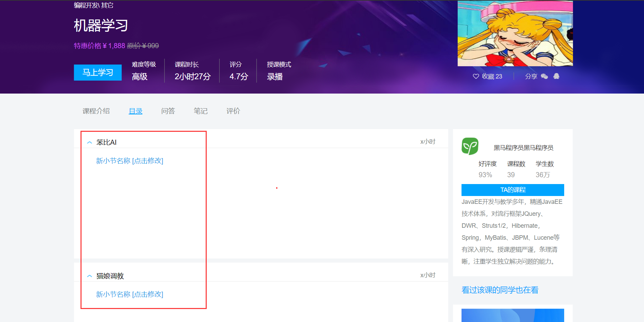644x322 pixels.
Task: Open the 问答 tab
Action: pos(168,111)
